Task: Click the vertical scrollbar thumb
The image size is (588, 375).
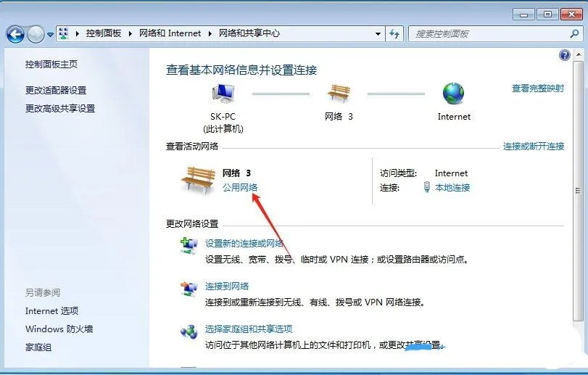Action: tap(578, 191)
